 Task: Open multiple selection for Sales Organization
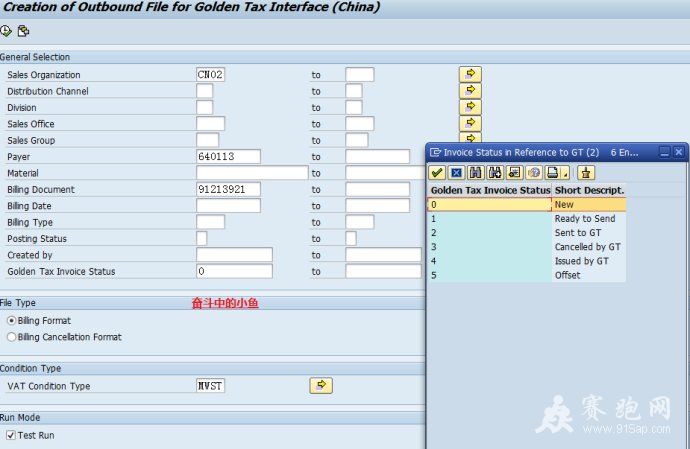pyautogui.click(x=470, y=74)
